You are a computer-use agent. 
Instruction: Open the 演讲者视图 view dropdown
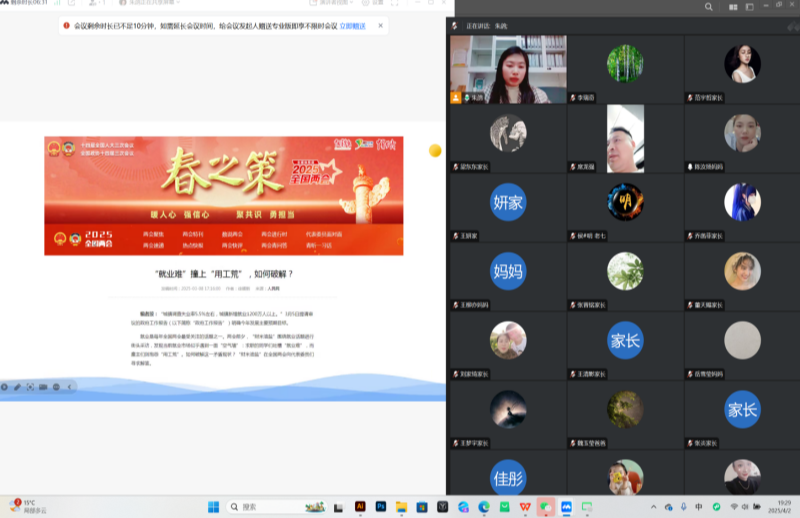pos(332,3)
